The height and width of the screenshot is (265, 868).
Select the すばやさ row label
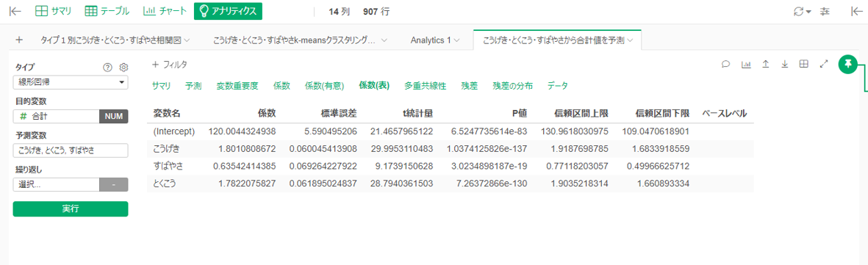pyautogui.click(x=167, y=166)
